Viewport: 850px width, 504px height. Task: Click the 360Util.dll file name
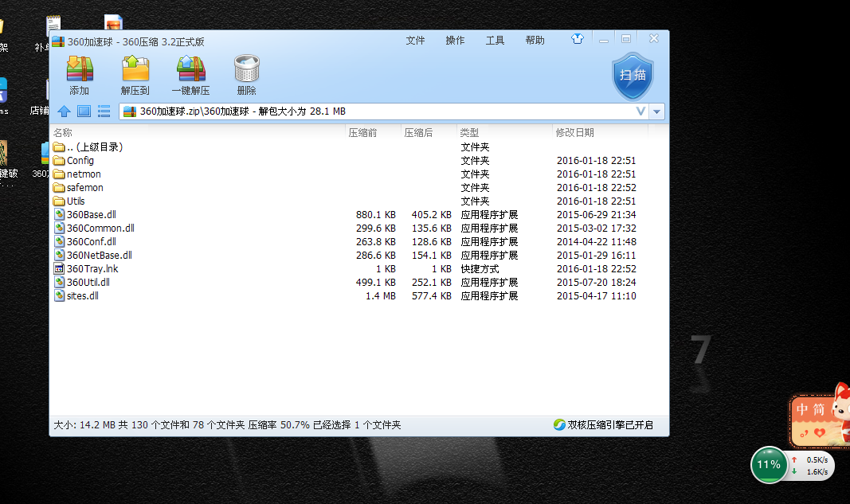(x=88, y=283)
